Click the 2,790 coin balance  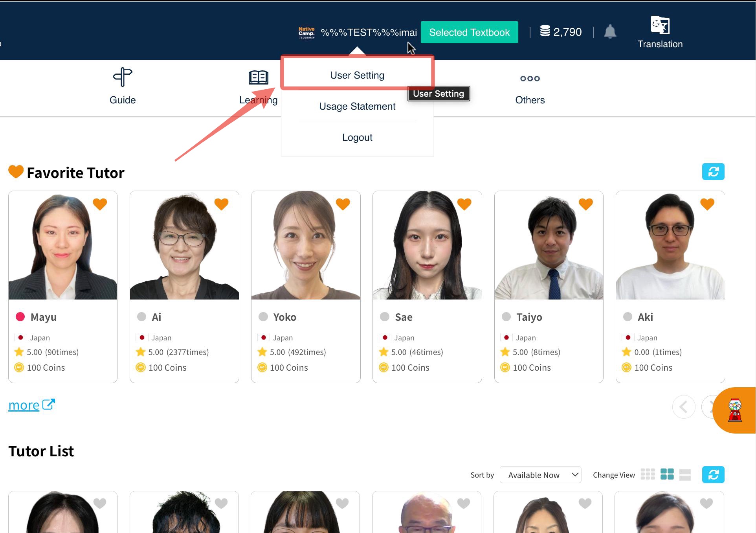pyautogui.click(x=567, y=32)
